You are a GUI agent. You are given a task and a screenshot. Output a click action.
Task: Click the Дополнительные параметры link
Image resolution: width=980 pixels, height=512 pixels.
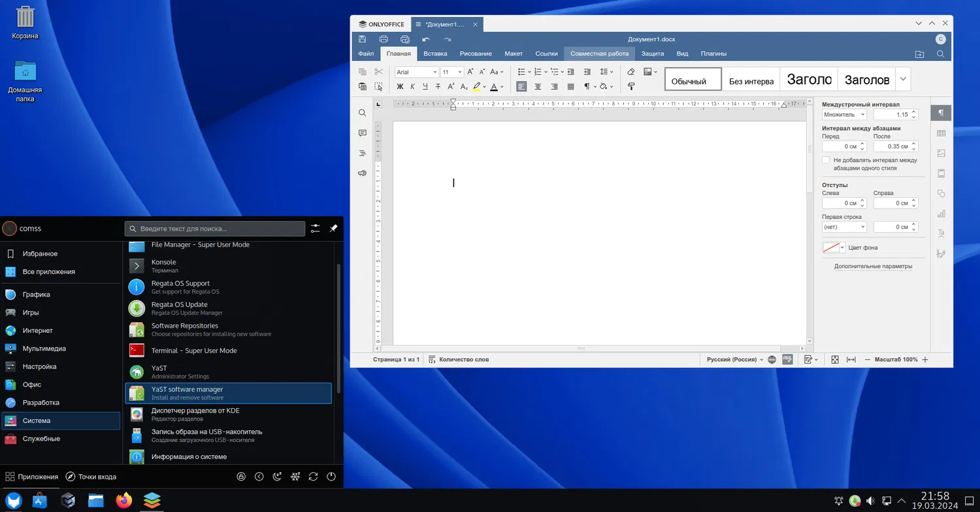[873, 266]
